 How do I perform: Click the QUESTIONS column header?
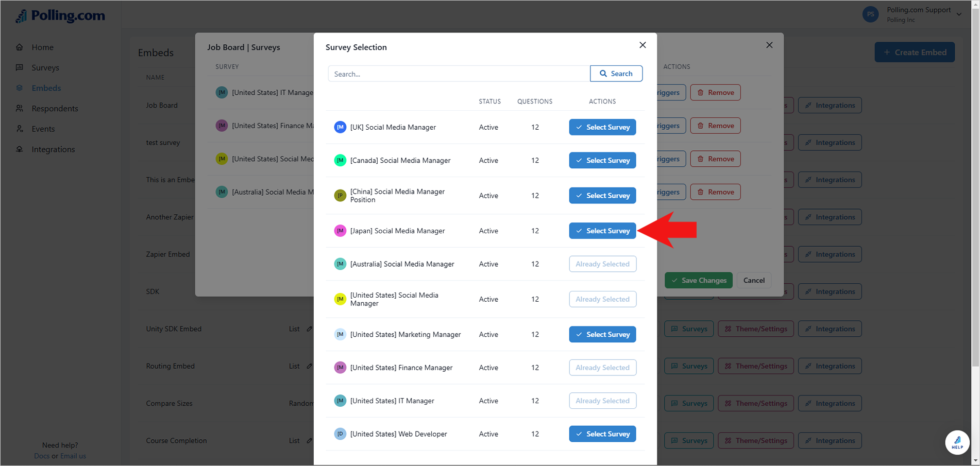tap(535, 101)
